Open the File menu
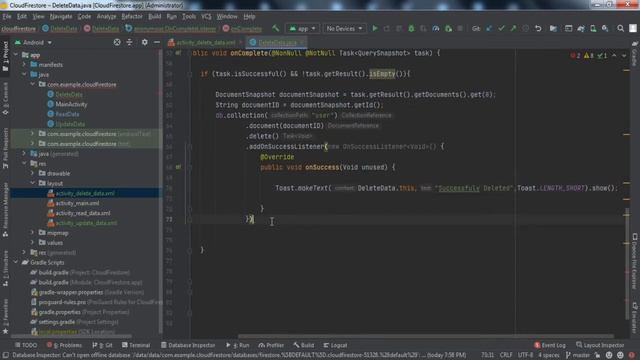The width and height of the screenshot is (640, 360). pos(7,17)
